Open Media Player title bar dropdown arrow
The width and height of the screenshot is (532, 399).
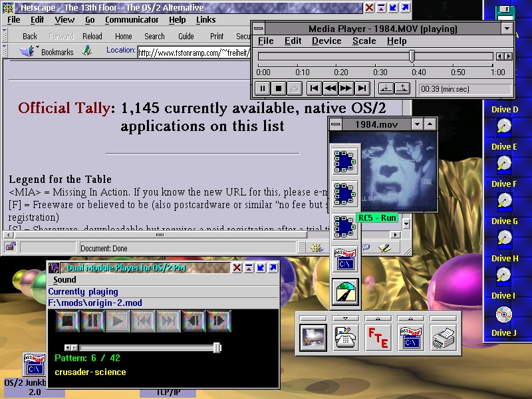[x=507, y=29]
